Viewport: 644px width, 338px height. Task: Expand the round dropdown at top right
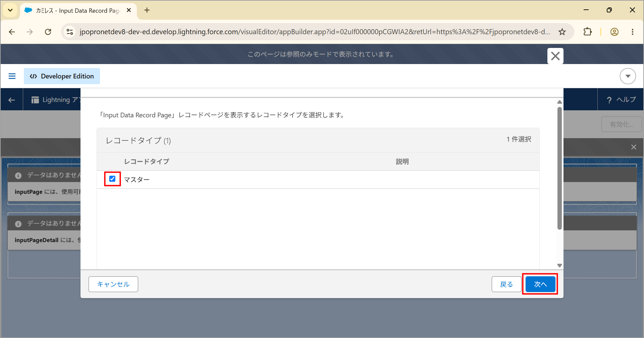click(628, 76)
